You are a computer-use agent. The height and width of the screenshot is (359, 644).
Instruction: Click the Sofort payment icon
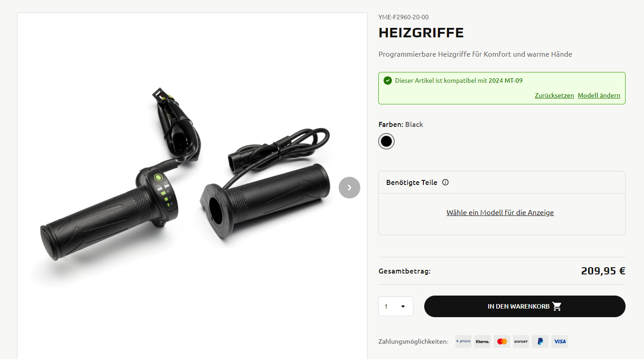click(x=521, y=341)
